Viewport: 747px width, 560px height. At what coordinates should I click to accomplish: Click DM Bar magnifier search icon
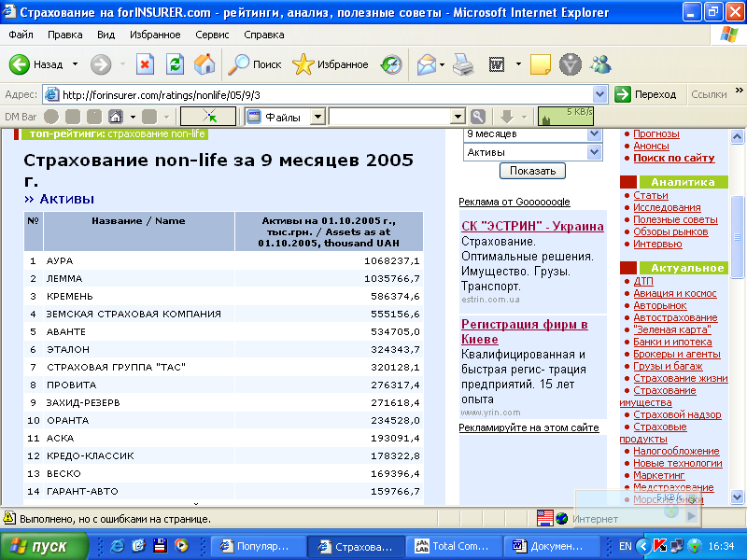[478, 116]
